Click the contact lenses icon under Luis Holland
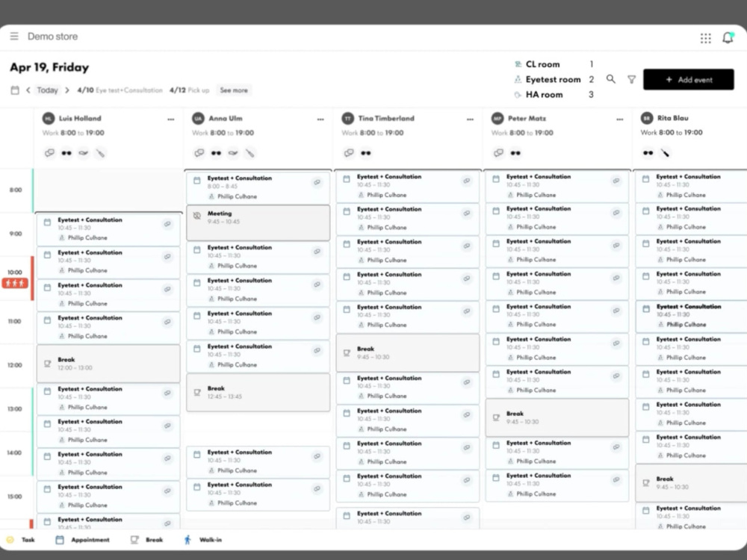The image size is (747, 560). [49, 153]
